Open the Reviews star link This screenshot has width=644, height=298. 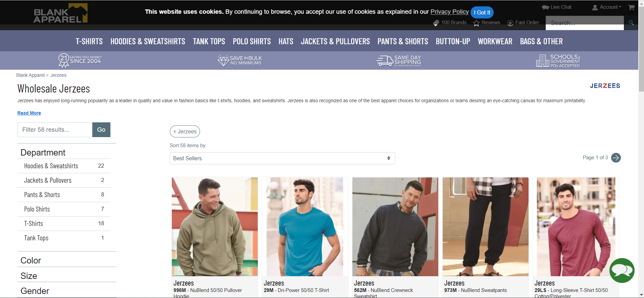tap(487, 22)
